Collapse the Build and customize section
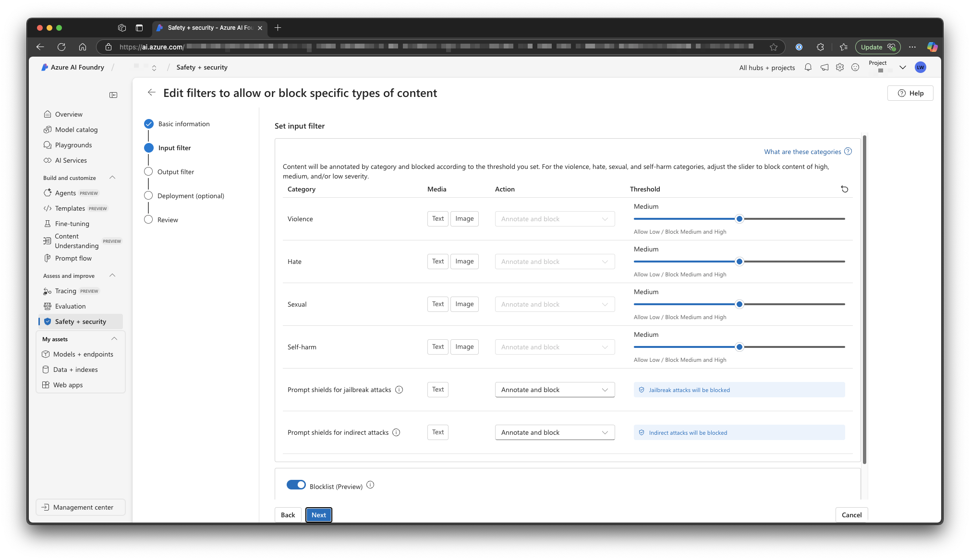 tap(112, 178)
